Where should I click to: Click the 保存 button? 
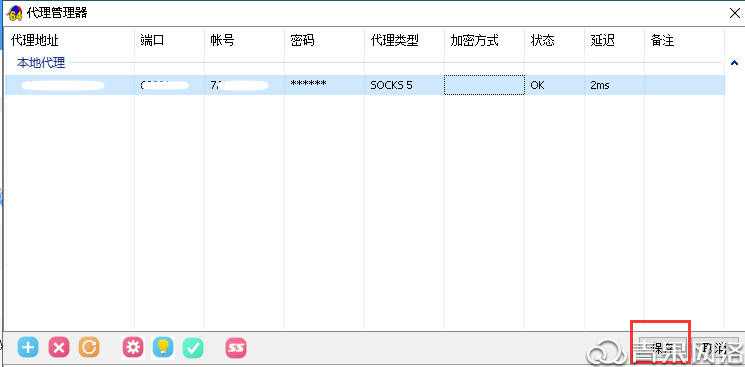click(662, 348)
